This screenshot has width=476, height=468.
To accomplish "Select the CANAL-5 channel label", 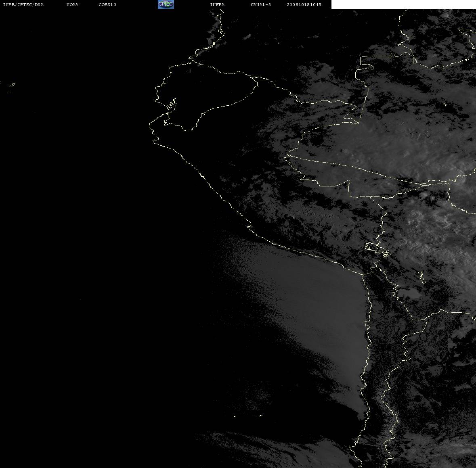I will [261, 4].
